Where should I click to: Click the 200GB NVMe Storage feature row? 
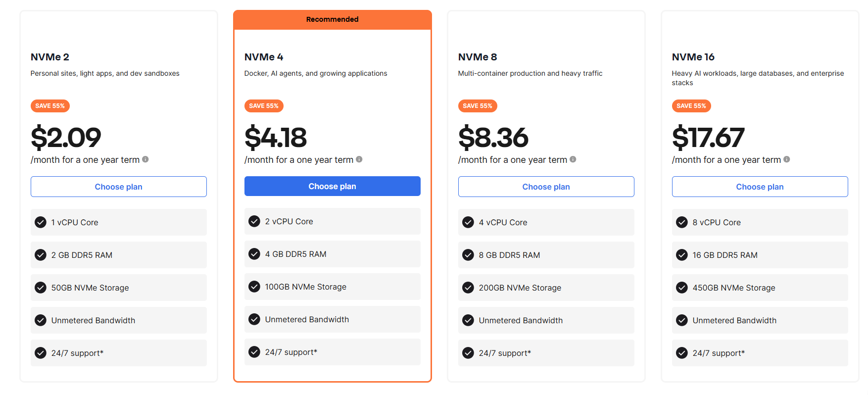tap(546, 288)
